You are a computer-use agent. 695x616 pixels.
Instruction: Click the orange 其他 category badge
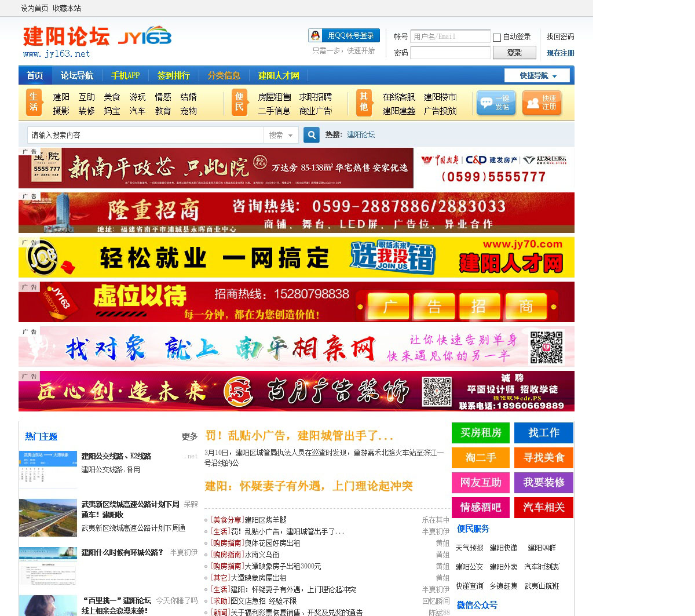coord(364,103)
